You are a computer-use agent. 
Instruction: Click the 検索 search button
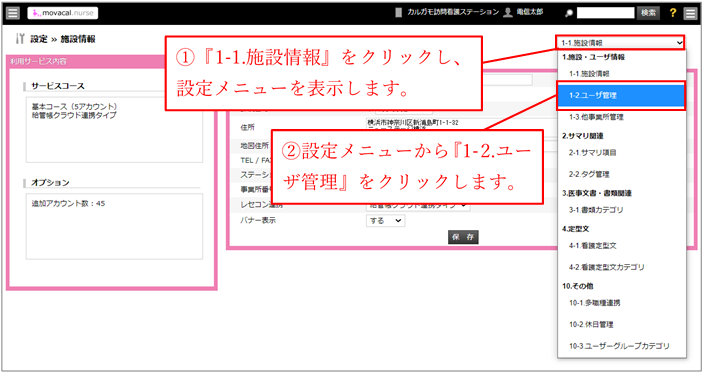(648, 13)
